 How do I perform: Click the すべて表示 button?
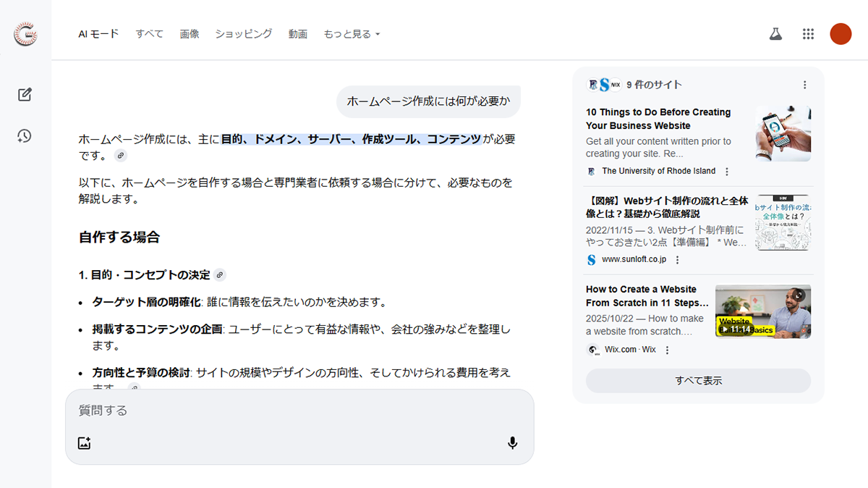coord(697,380)
